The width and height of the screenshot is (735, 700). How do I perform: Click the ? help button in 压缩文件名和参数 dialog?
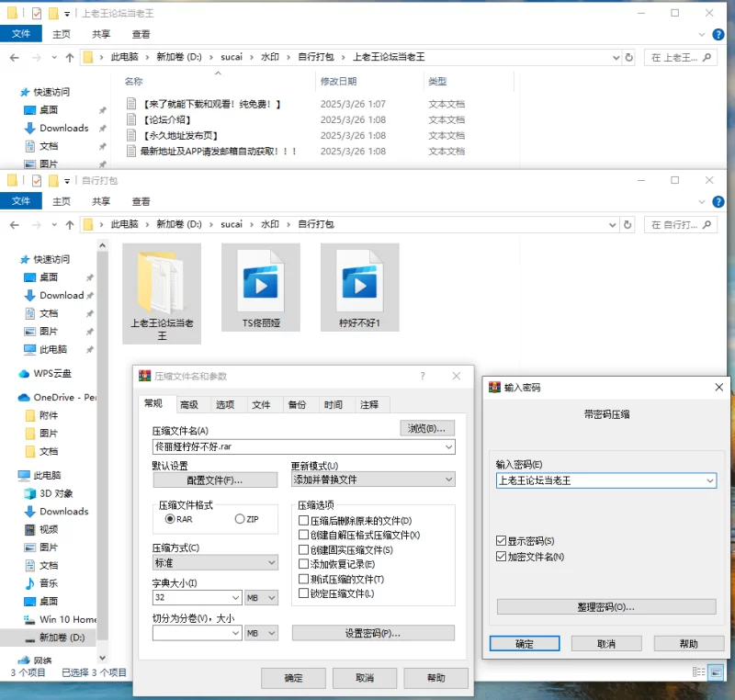pos(423,376)
